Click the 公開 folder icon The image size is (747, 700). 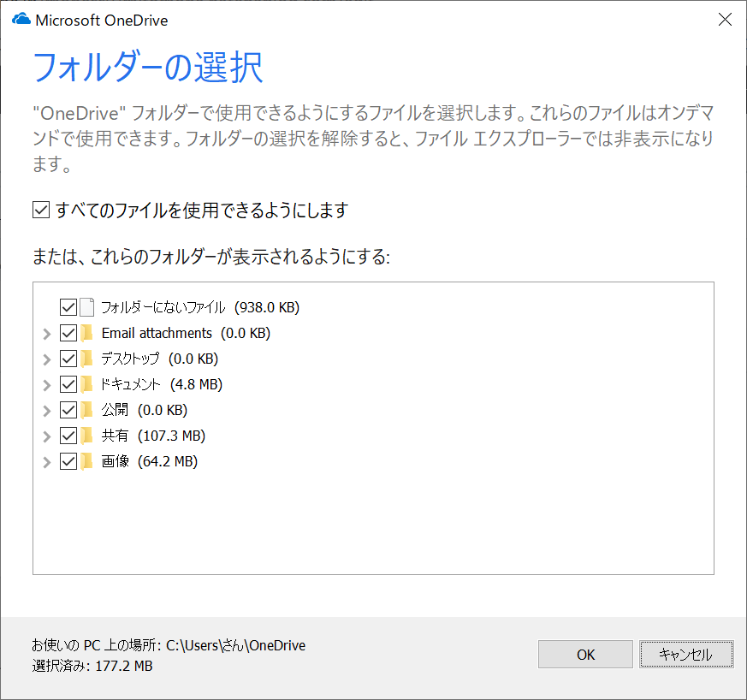click(x=86, y=410)
